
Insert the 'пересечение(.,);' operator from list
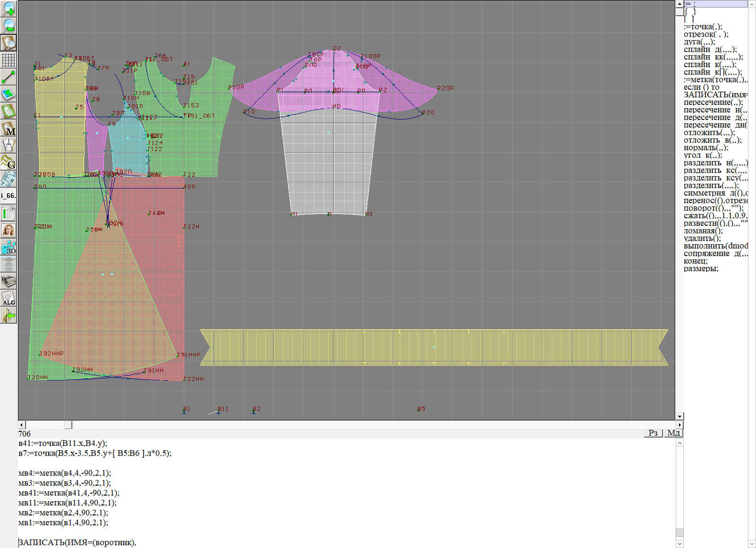[713, 103]
